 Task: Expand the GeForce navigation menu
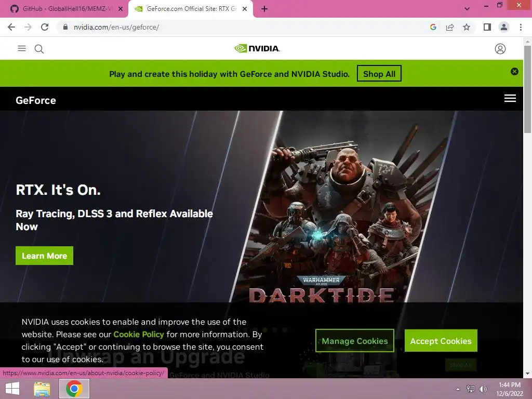click(x=510, y=98)
